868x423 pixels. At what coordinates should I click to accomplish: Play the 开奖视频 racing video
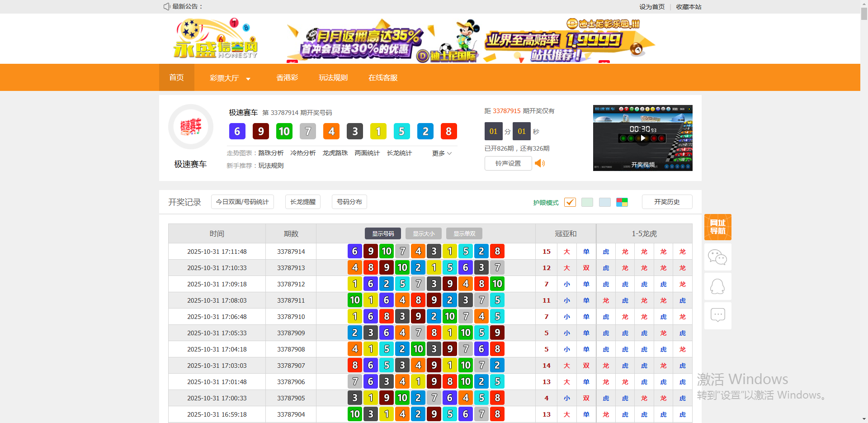[x=642, y=138]
